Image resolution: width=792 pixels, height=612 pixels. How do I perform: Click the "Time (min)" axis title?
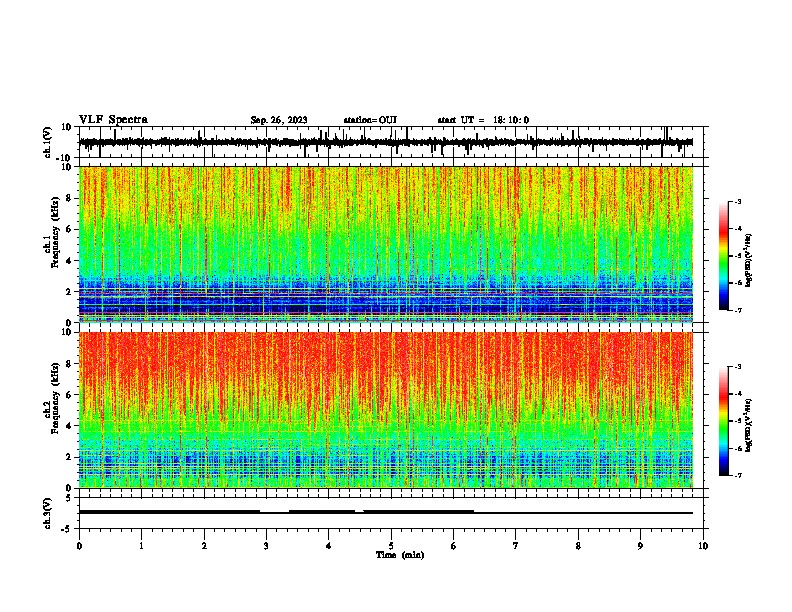click(400, 555)
